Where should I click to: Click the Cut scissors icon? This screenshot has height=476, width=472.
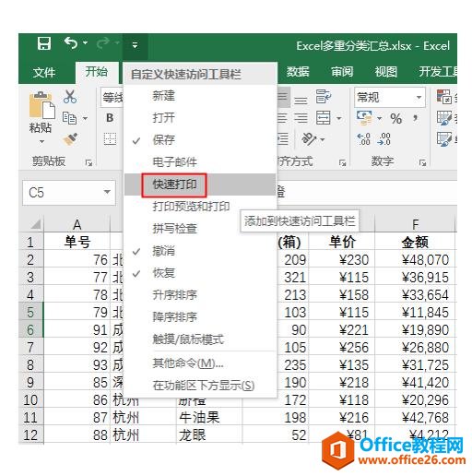(x=70, y=97)
